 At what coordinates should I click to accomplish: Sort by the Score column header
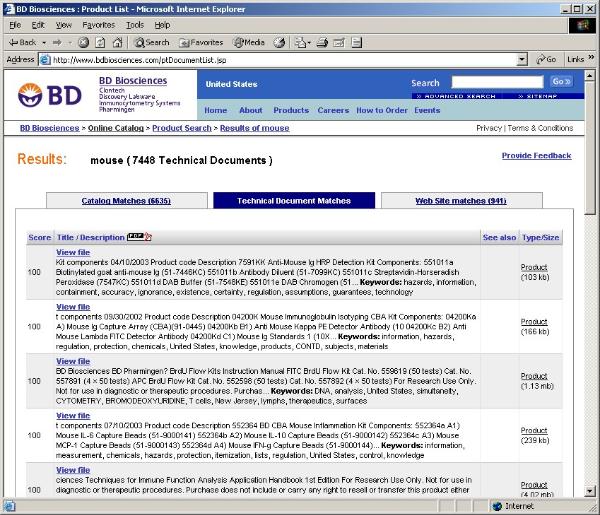coord(39,238)
